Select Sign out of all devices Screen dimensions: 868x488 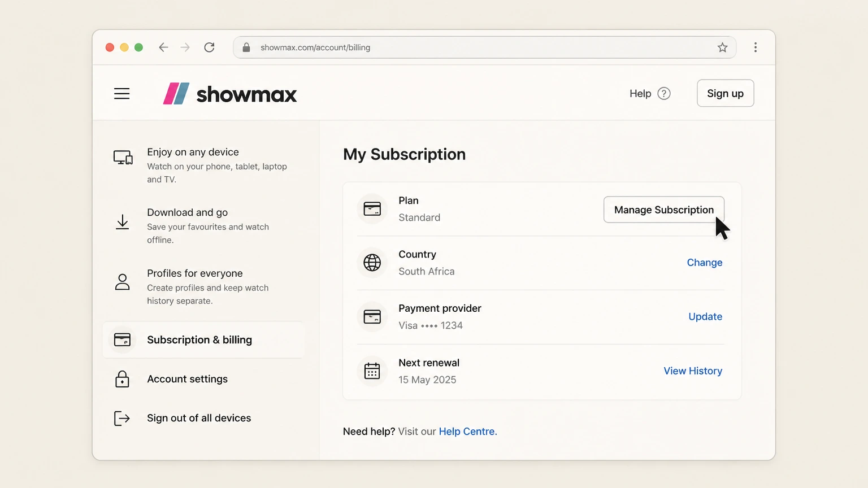click(x=199, y=418)
